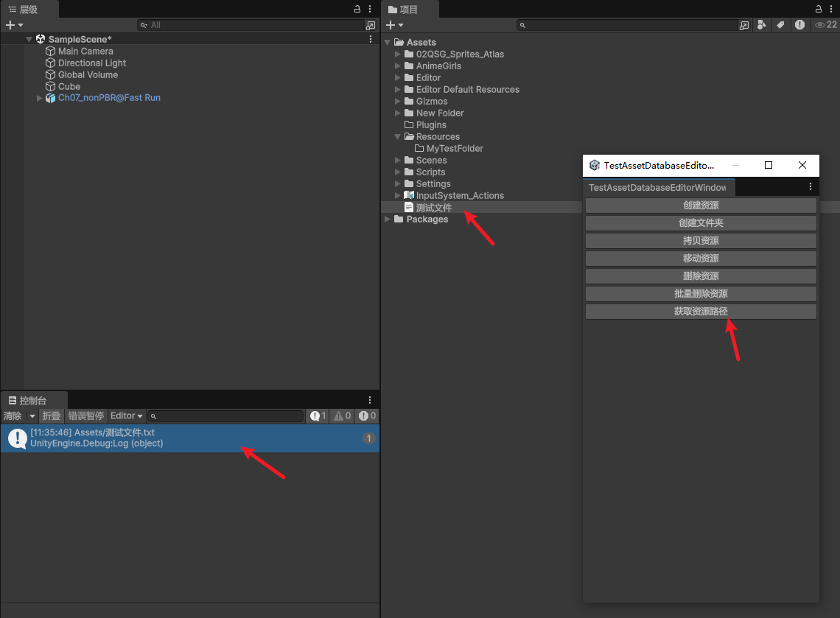Toggle console errors filter
The image size is (840, 618).
(367, 415)
